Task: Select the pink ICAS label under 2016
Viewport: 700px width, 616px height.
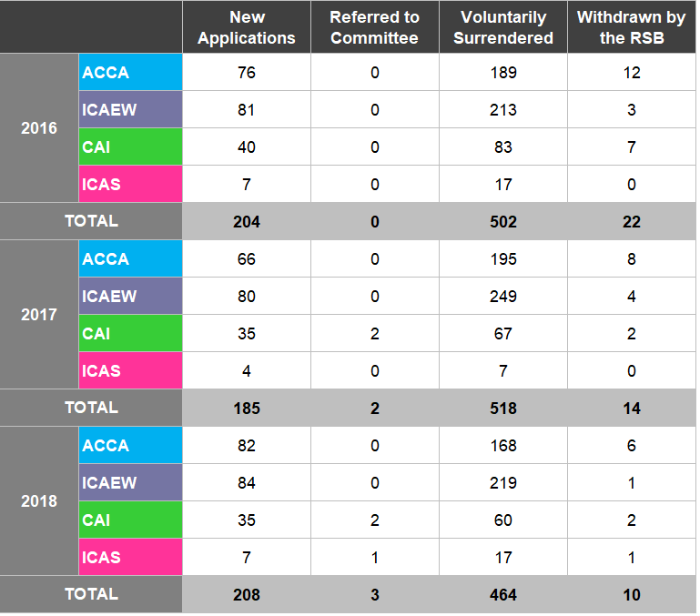Action: (130, 185)
